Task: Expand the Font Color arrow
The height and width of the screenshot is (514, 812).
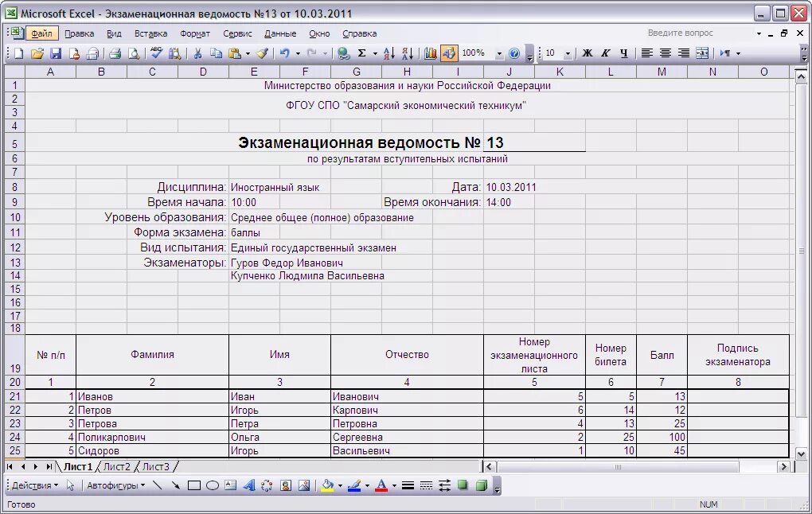Action: tap(394, 485)
